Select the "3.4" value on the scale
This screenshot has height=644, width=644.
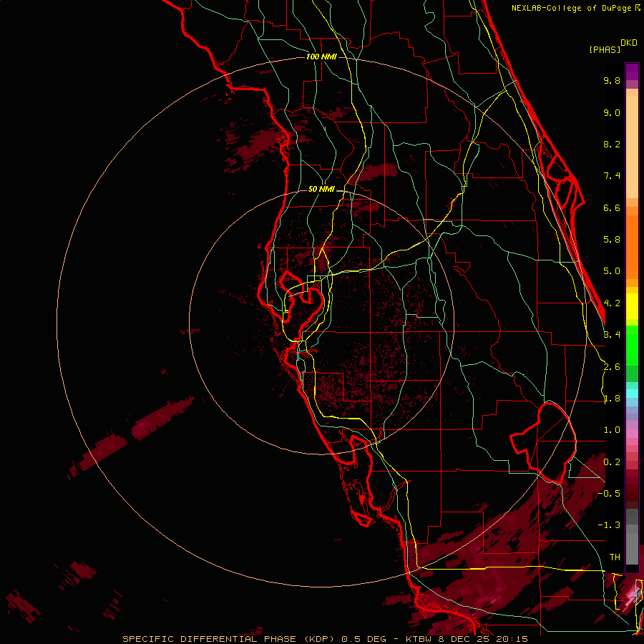point(612,335)
